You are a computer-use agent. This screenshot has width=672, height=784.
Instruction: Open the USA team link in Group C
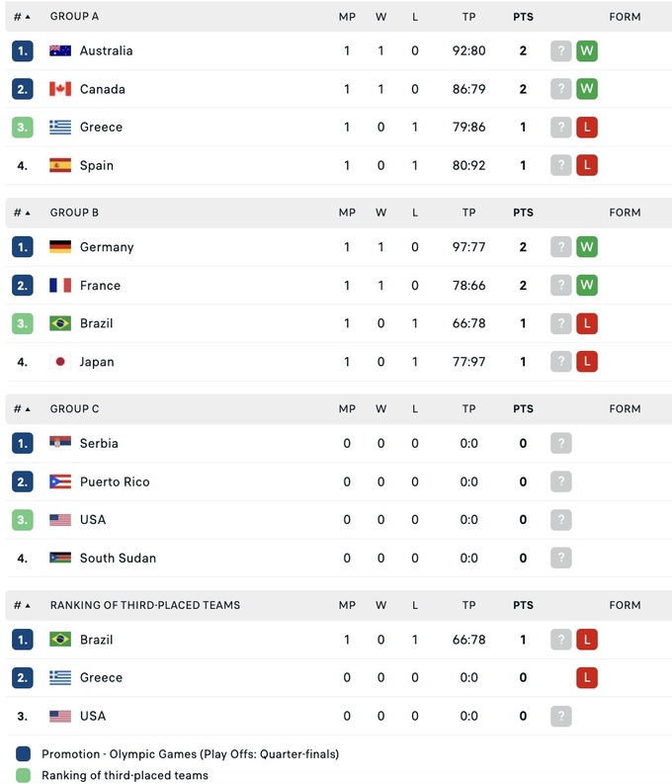pyautogui.click(x=93, y=519)
